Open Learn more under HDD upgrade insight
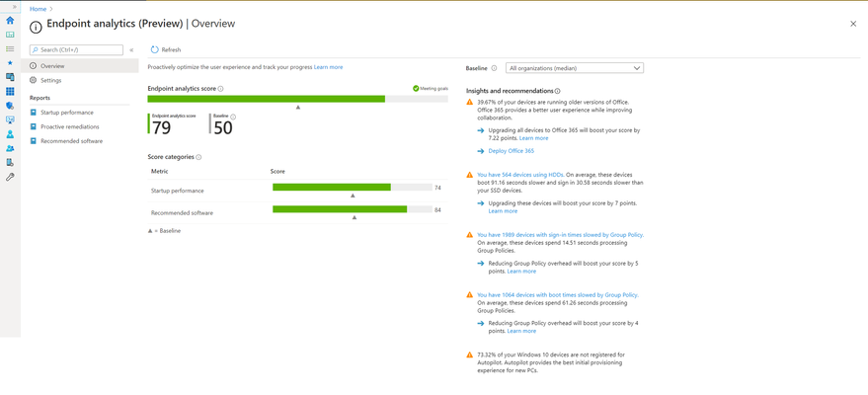The image size is (868, 395). point(503,211)
